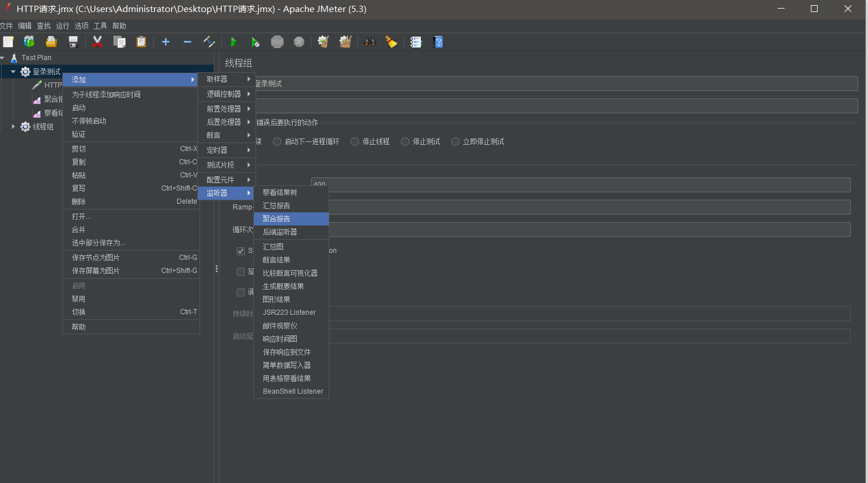Click the Function Helper list icon
Viewport: 868px width, 483px height.
tap(416, 42)
